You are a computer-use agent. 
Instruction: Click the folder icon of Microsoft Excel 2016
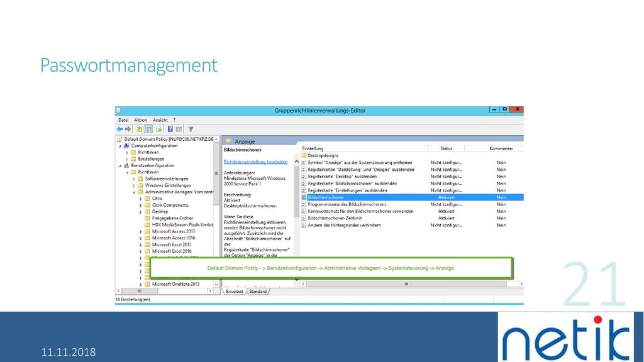[147, 251]
